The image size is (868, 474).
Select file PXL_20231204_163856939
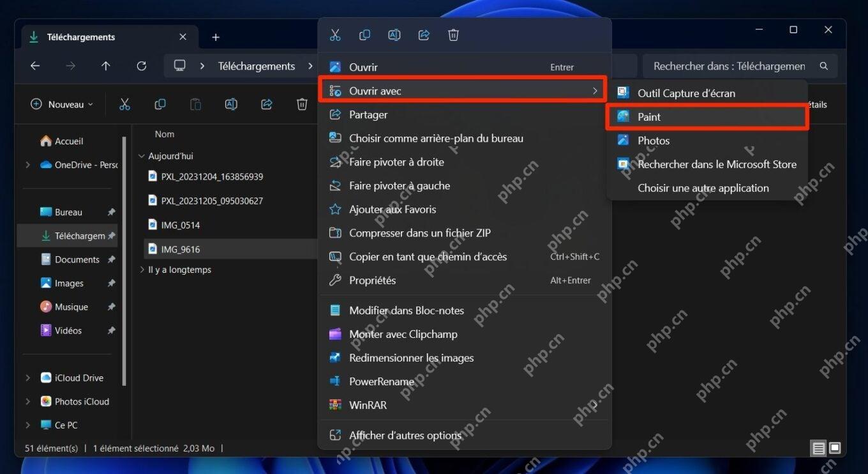(206, 176)
